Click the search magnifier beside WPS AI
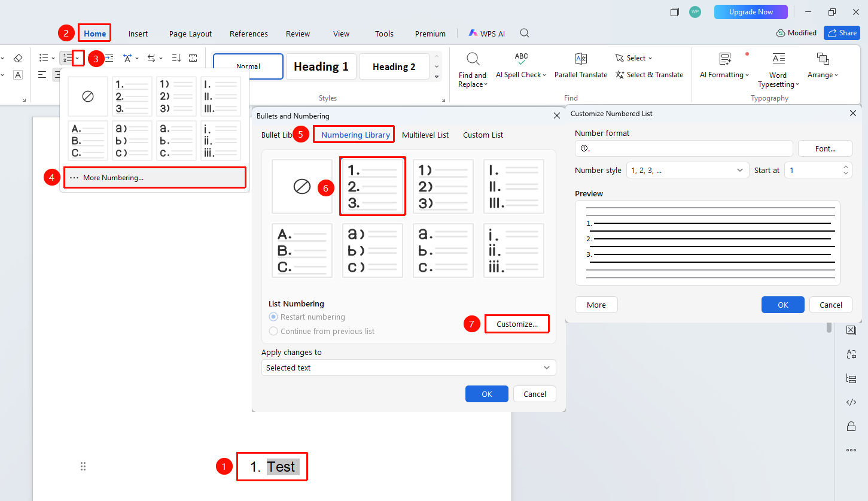The image size is (868, 501). (525, 33)
